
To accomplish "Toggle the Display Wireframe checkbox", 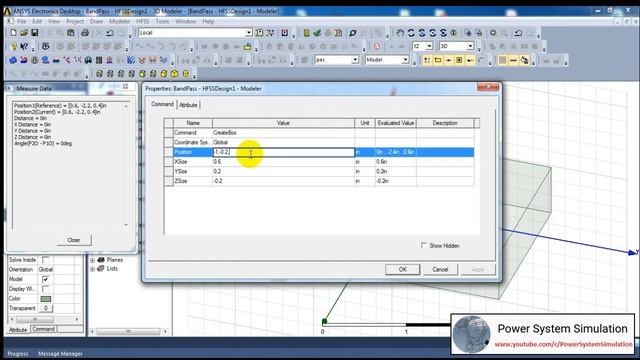I will point(46,289).
